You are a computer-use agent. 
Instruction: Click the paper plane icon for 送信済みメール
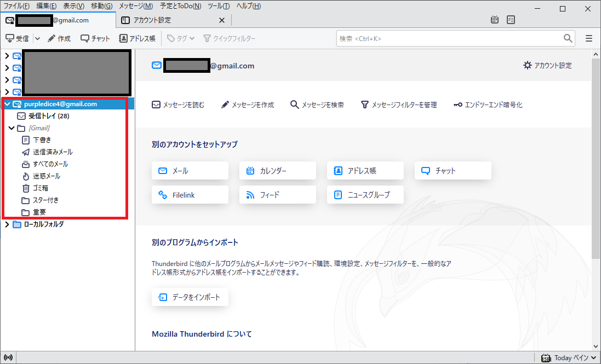tap(25, 152)
